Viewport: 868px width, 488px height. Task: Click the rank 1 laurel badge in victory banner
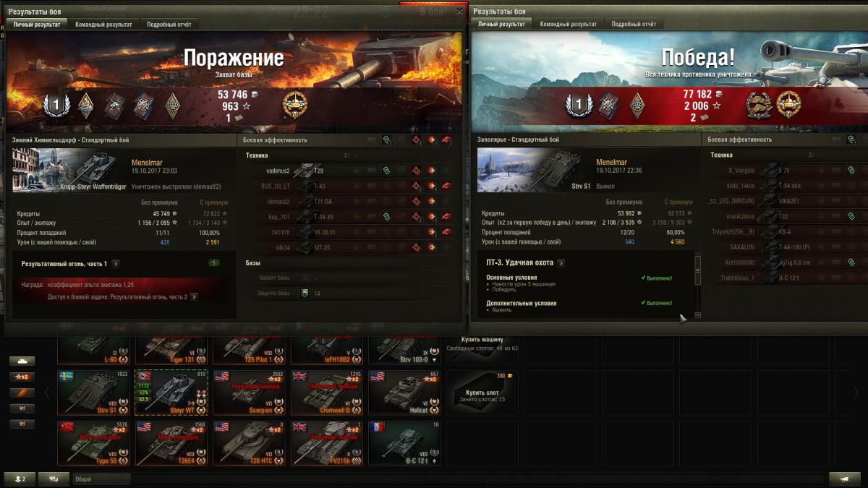click(578, 105)
